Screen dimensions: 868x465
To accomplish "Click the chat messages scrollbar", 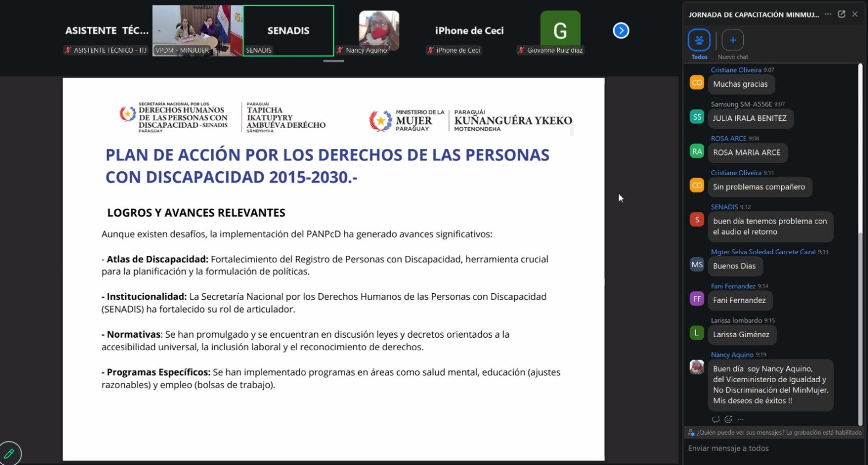I will click(x=860, y=329).
